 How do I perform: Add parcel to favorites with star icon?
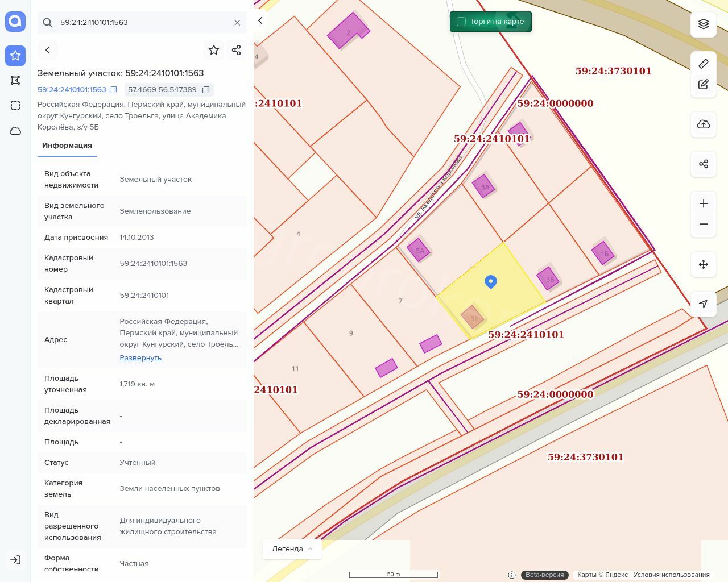point(214,50)
